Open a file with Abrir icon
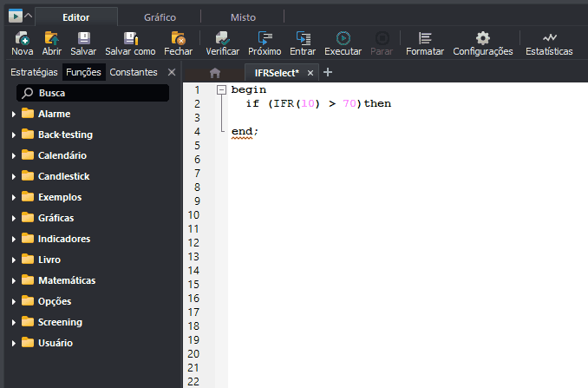The image size is (588, 388). 52,38
